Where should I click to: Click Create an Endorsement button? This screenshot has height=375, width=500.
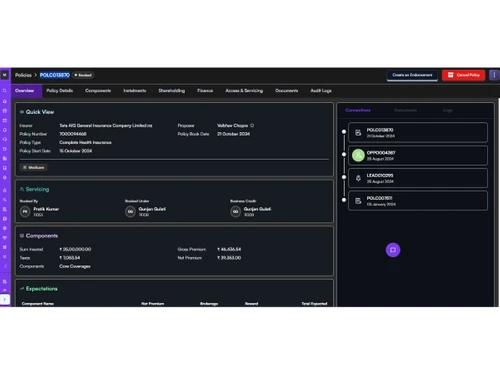point(412,75)
